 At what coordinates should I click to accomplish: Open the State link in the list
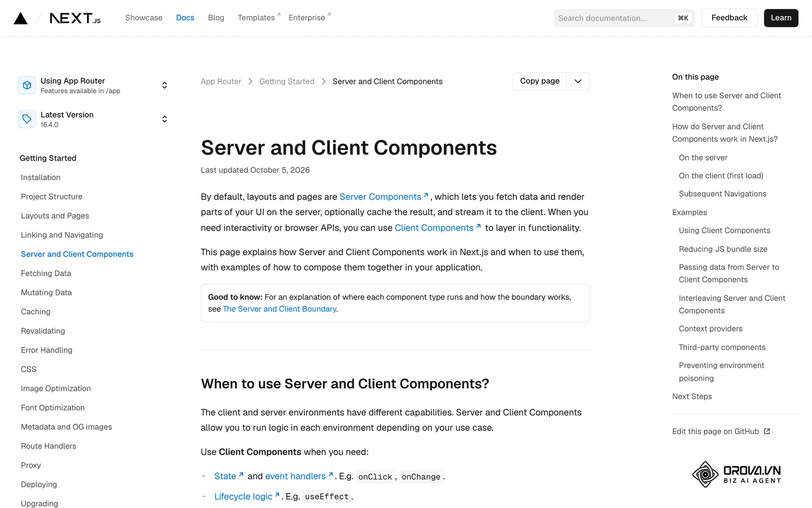pyautogui.click(x=229, y=476)
